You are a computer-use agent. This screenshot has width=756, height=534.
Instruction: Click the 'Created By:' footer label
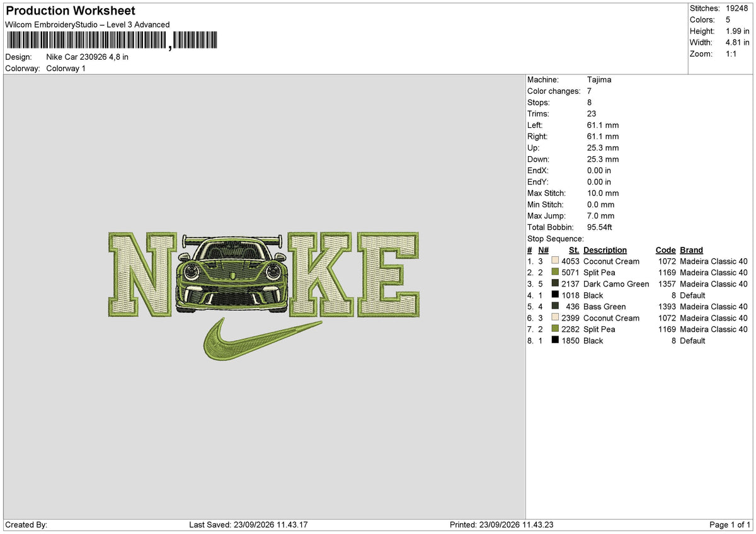[26, 525]
